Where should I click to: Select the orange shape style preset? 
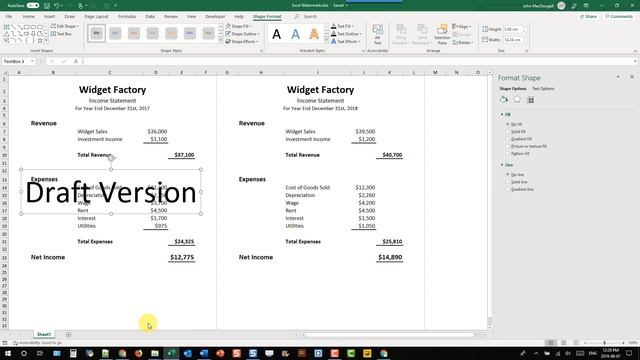[x=134, y=33]
